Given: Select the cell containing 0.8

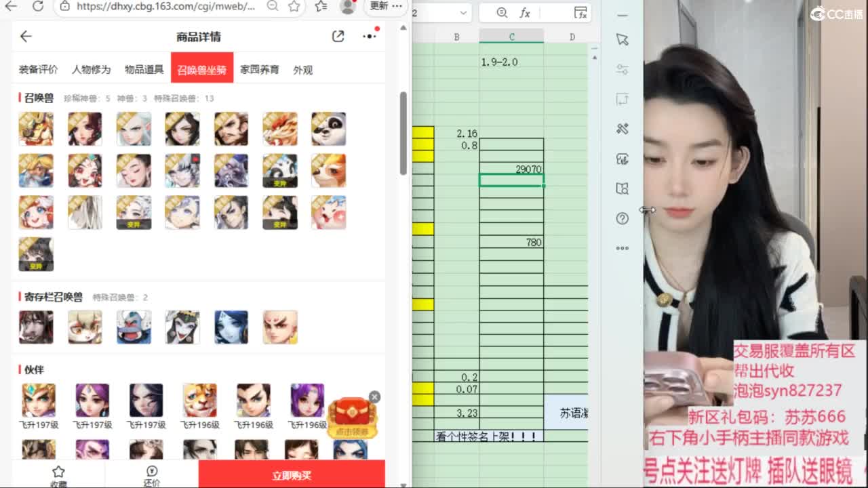Looking at the screenshot, I should click(456, 145).
